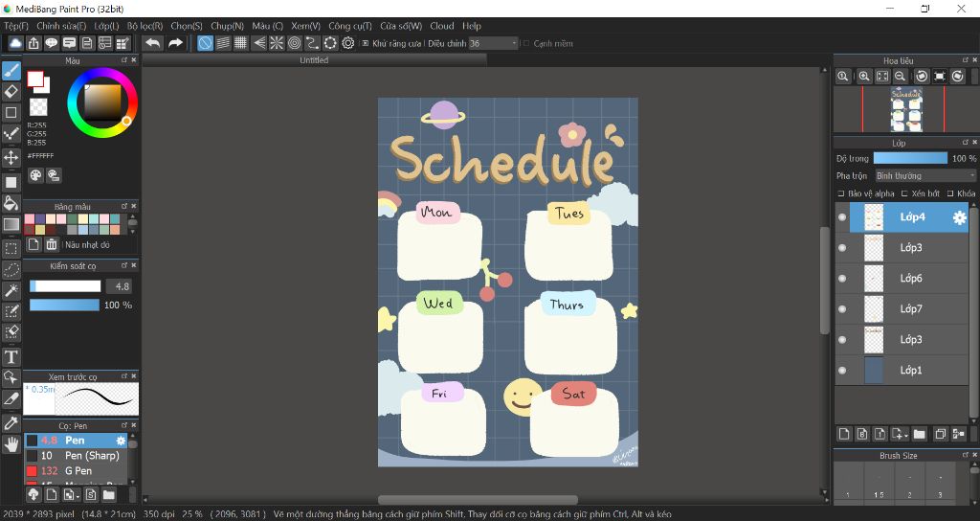The image size is (980, 521).
Task: Open the Tệp(F) menu
Action: click(x=16, y=26)
